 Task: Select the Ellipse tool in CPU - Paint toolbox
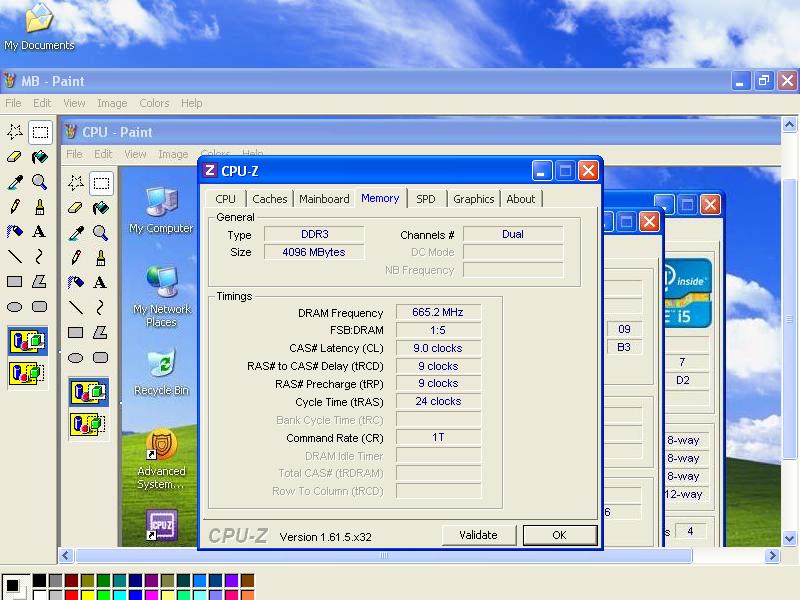coord(76,357)
